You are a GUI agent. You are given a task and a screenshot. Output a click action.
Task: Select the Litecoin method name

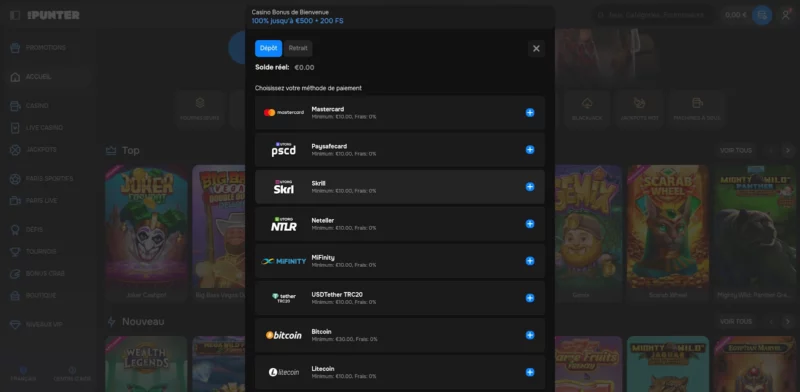click(323, 369)
